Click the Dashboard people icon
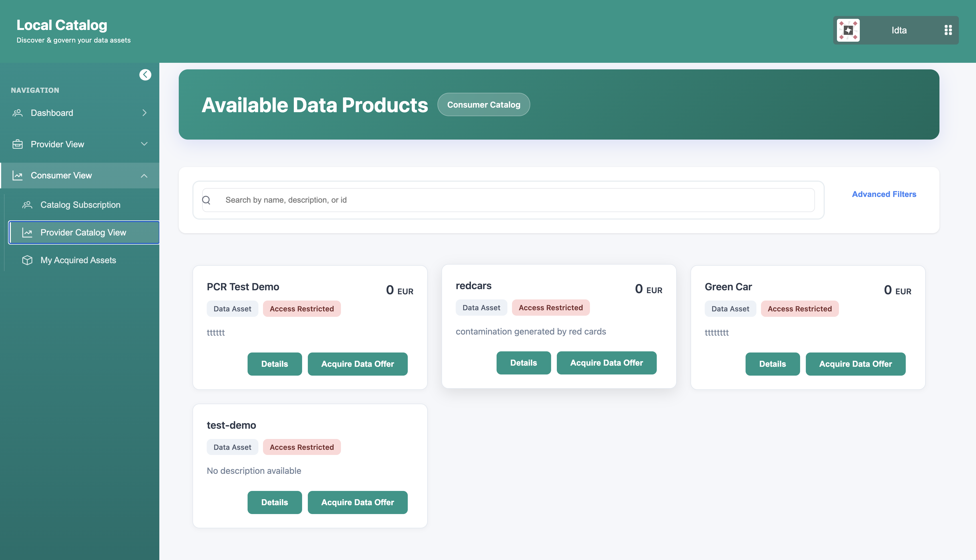The height and width of the screenshot is (560, 976). [x=18, y=113]
